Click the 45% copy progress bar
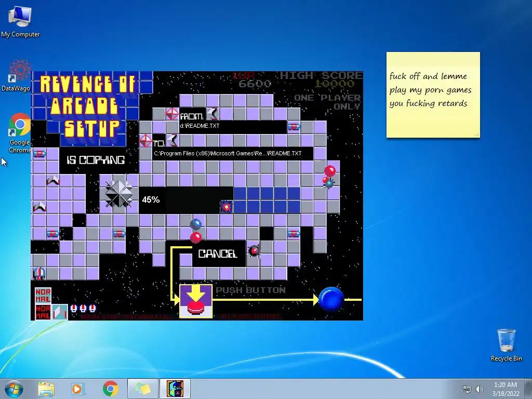The height and width of the screenshot is (399, 532). click(219, 200)
